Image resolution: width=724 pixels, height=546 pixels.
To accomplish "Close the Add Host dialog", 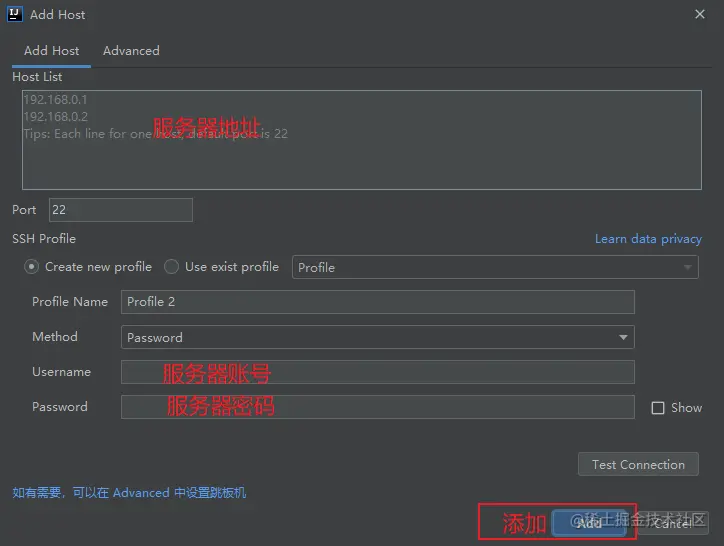I will 700,14.
